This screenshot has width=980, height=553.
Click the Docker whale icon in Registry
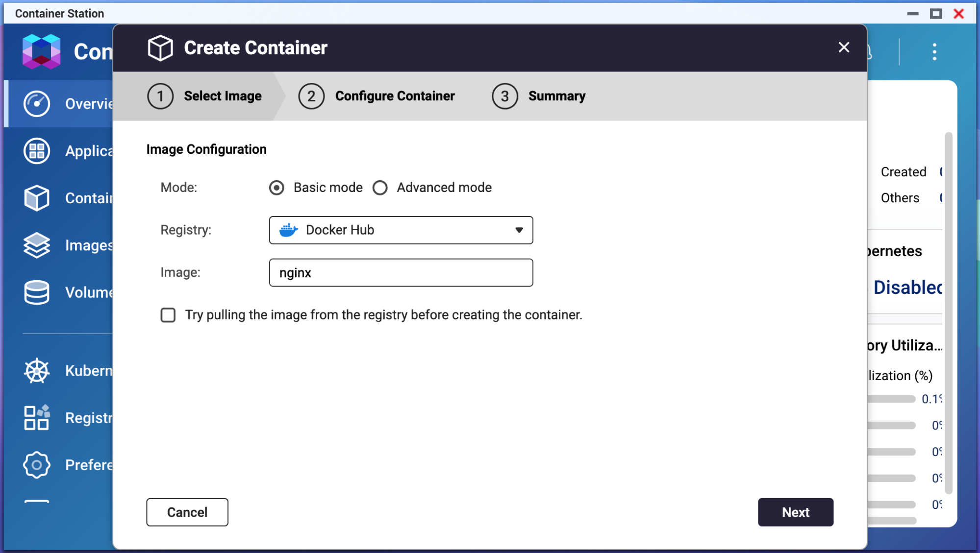[x=289, y=230]
